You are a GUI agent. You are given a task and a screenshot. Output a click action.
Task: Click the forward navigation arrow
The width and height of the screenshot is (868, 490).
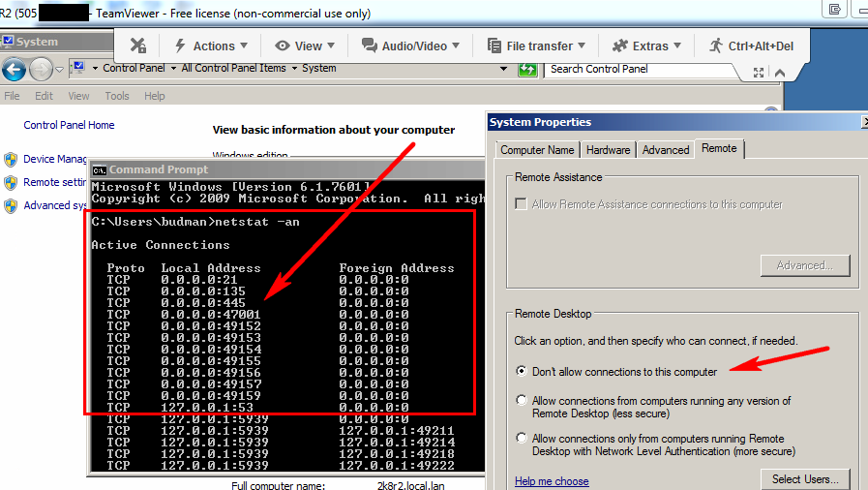[x=41, y=70]
